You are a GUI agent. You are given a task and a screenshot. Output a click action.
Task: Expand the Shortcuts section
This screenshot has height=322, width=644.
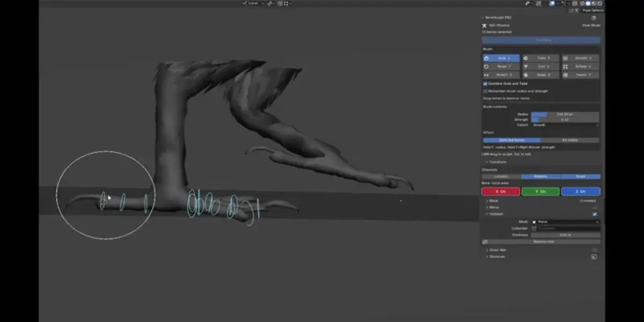496,257
